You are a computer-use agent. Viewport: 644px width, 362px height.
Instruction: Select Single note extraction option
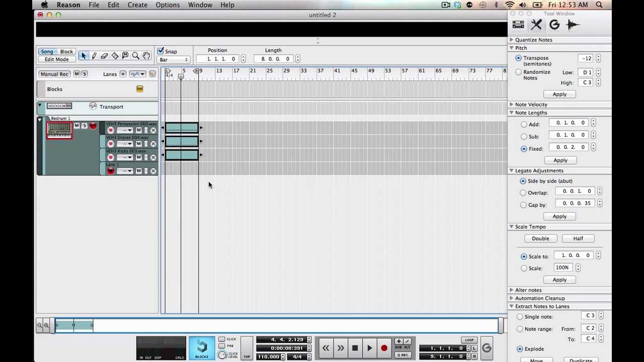[520, 317]
